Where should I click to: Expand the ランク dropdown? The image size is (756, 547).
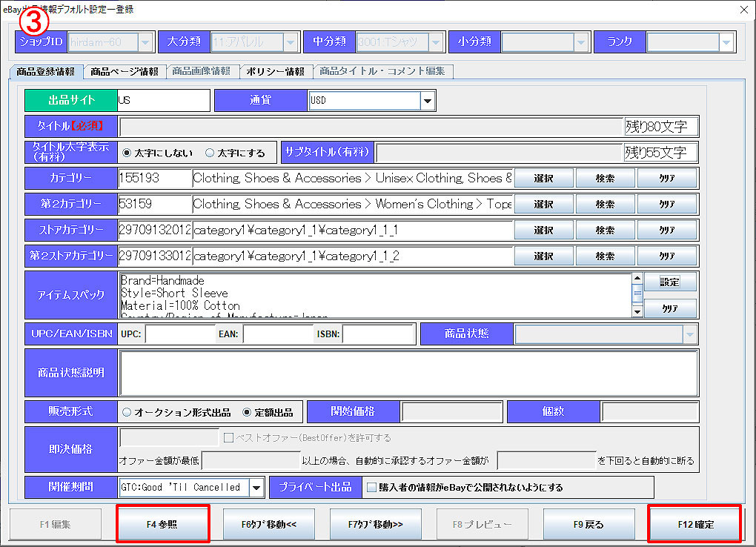[726, 42]
